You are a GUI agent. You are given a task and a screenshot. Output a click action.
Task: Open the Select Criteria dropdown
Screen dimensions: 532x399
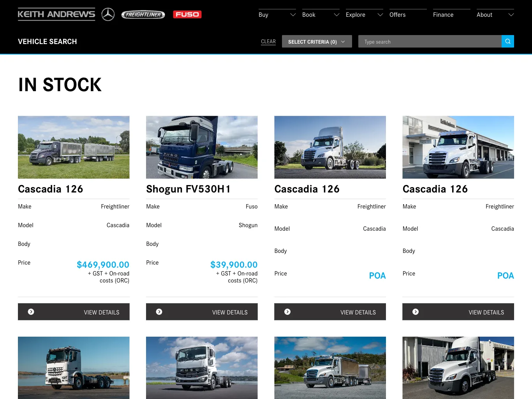pos(317,42)
